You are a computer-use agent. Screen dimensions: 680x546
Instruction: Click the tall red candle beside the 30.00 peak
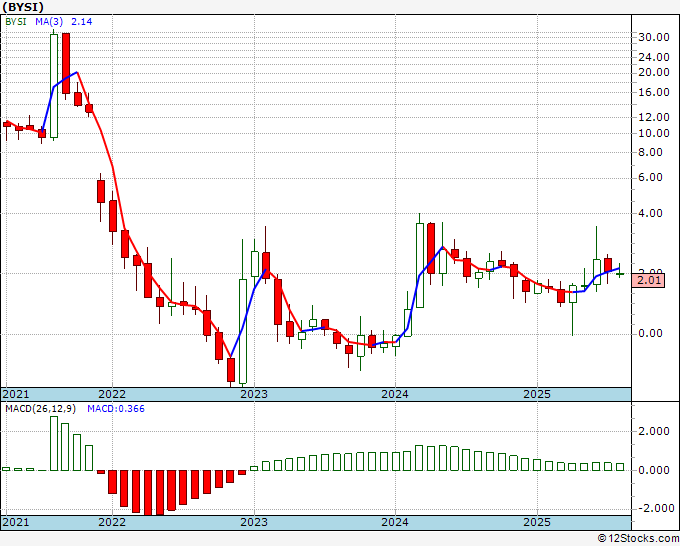coord(66,63)
